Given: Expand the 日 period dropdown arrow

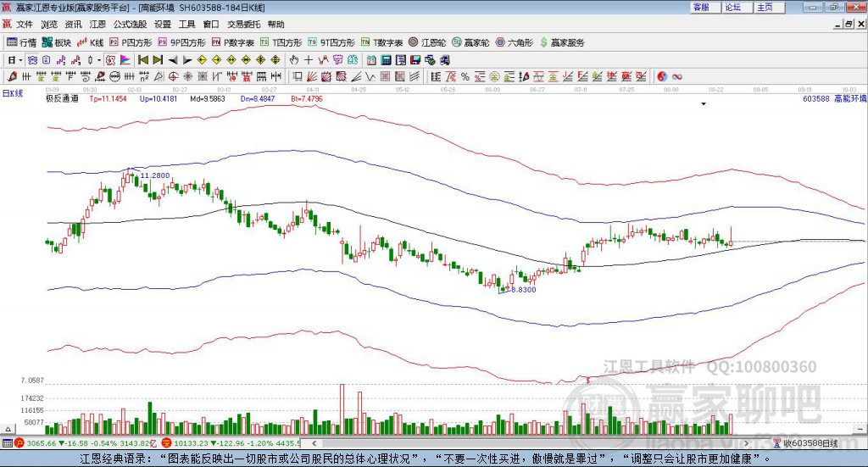Looking at the screenshot, I should [x=20, y=60].
